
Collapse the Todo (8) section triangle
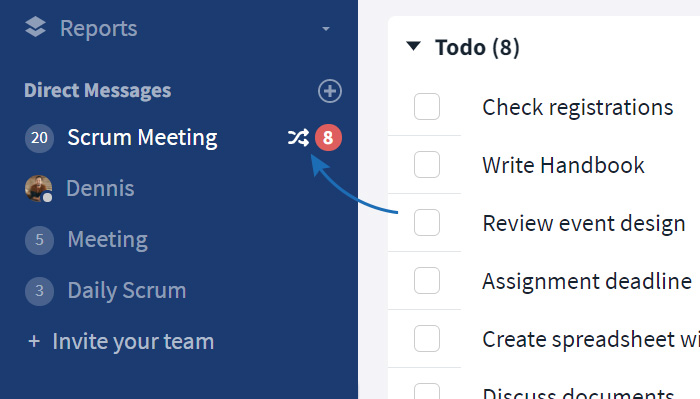[413, 46]
